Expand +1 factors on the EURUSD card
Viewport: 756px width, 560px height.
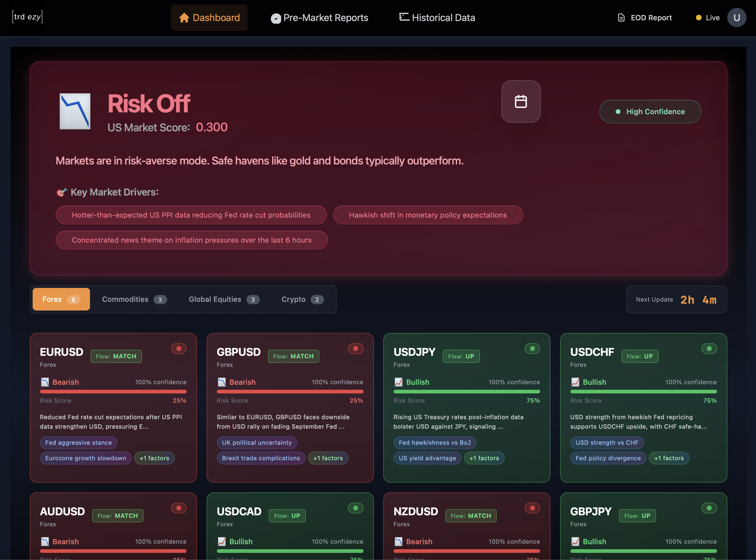[x=154, y=458]
